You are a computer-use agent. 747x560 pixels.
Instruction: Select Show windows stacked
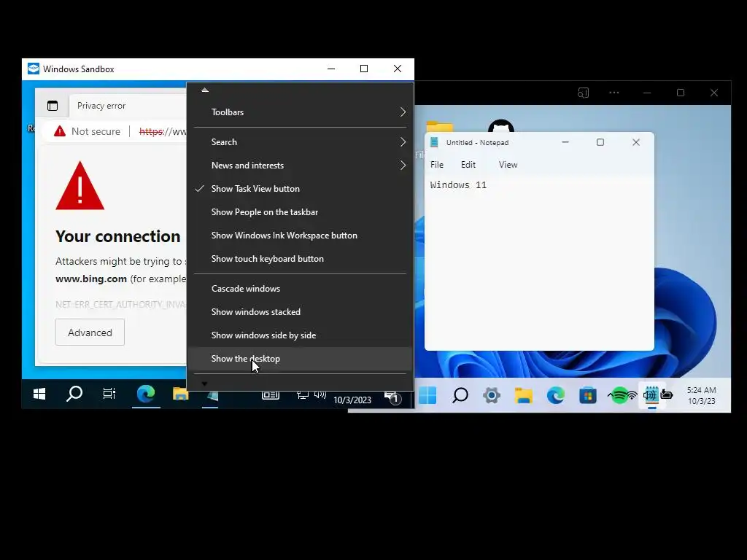pyautogui.click(x=300, y=312)
